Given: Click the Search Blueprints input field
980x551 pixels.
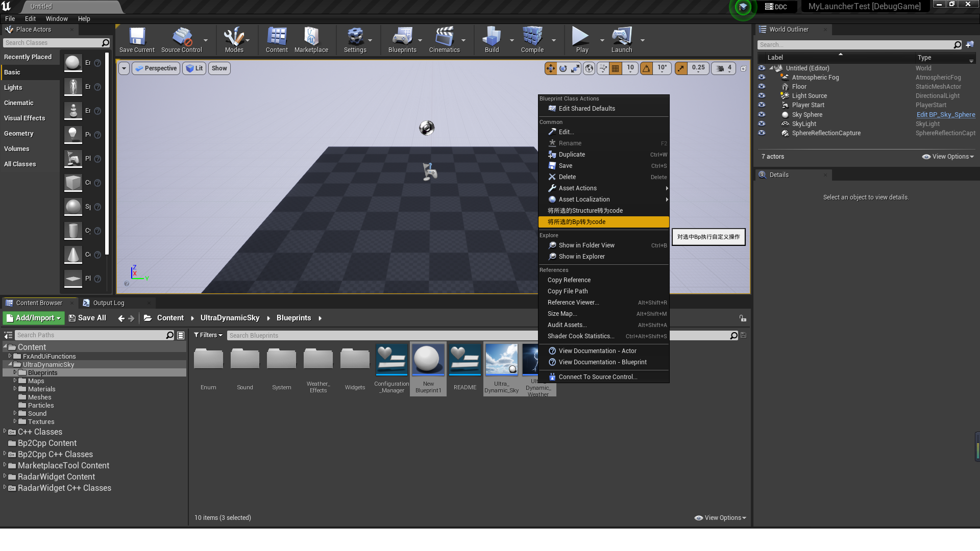Looking at the screenshot, I should coord(478,336).
